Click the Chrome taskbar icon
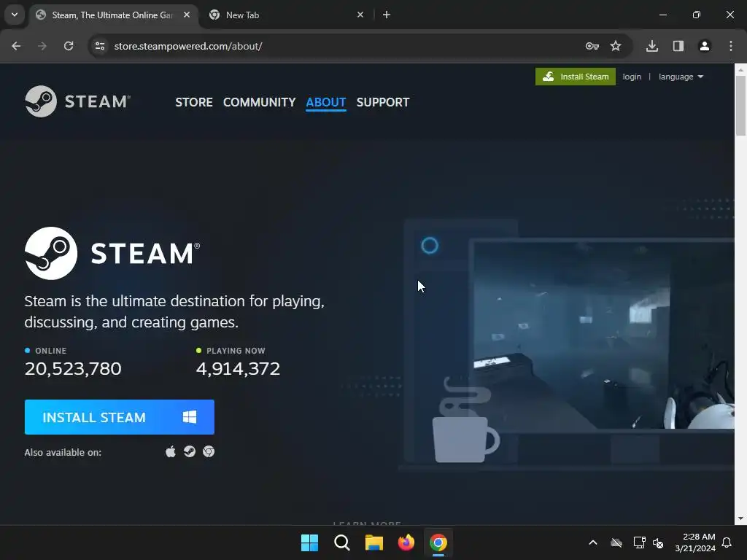The image size is (747, 560). click(x=438, y=542)
